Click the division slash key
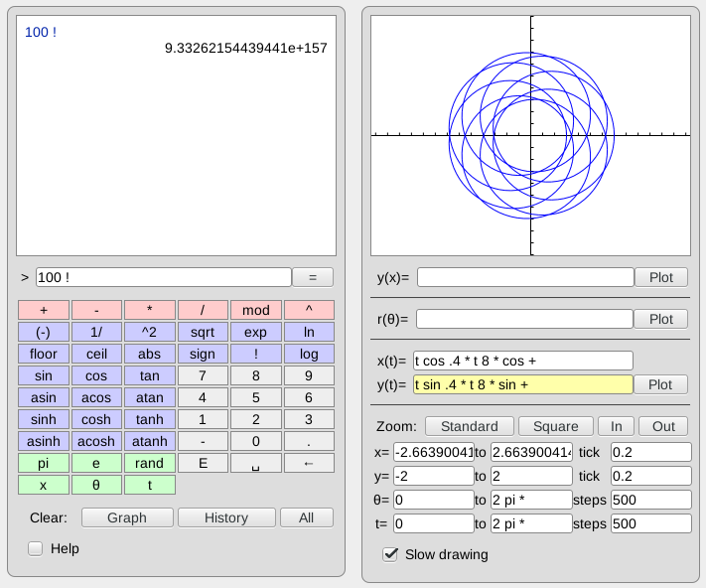Screen dimensions: 706x588 coord(203,310)
